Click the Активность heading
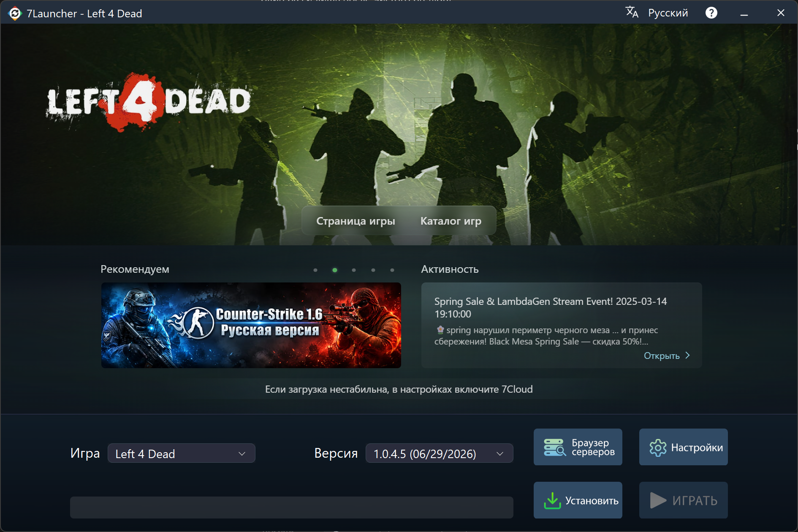This screenshot has height=532, width=798. pos(450,269)
